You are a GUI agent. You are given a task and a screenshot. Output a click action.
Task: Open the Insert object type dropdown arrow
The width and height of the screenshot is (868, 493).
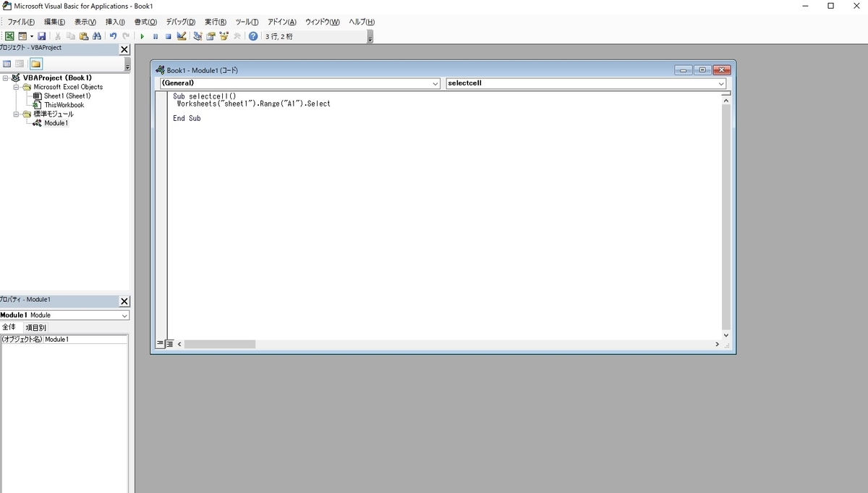[x=32, y=36]
